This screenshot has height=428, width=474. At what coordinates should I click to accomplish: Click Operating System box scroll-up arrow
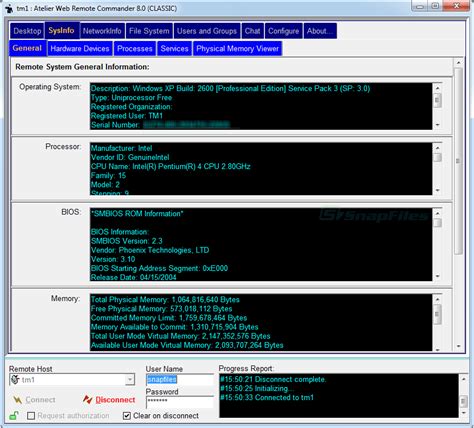(x=438, y=88)
